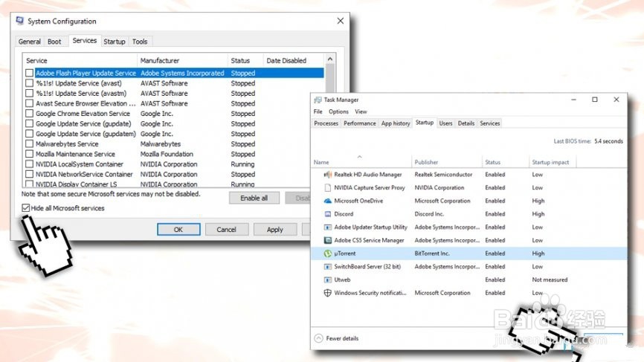Image resolution: width=644 pixels, height=362 pixels.
Task: Check Avast Secure Browser Elevation checkbox
Action: (x=29, y=103)
